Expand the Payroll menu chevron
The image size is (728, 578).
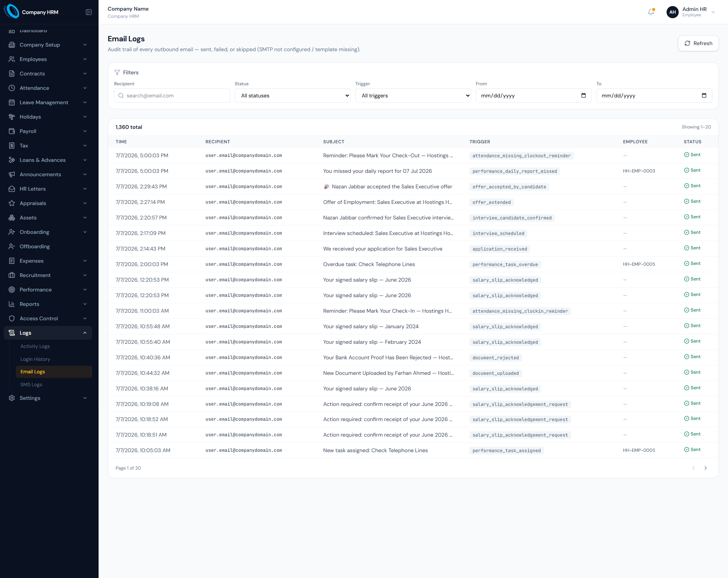tap(85, 131)
